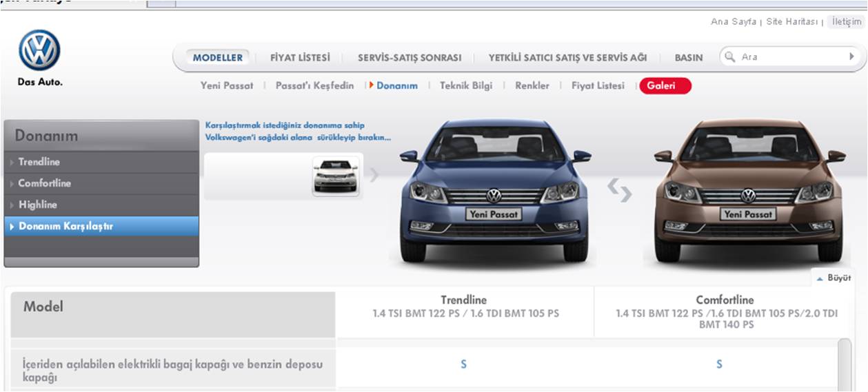Viewport: 868px width, 392px height.
Task: Open the Fiyat Listesi sub-navigation tab
Action: 598,86
